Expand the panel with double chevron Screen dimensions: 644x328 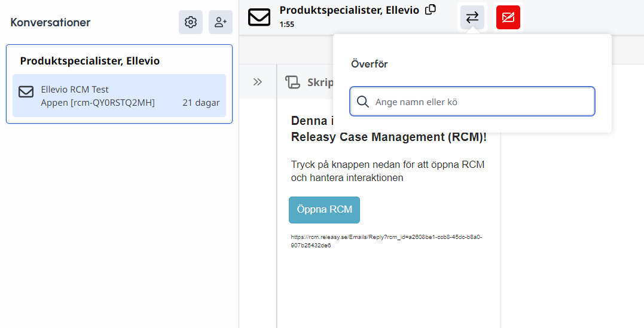click(258, 82)
